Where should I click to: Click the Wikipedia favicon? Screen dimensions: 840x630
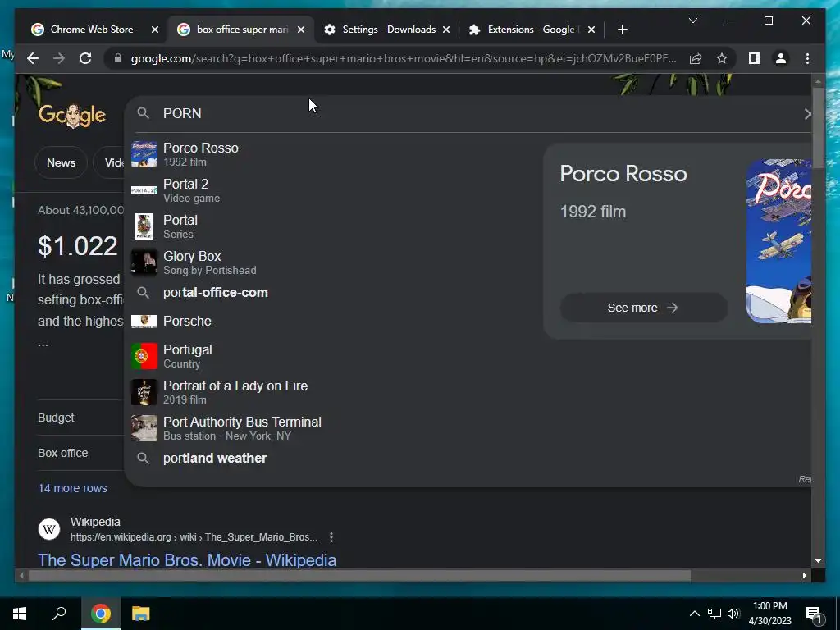click(48, 529)
